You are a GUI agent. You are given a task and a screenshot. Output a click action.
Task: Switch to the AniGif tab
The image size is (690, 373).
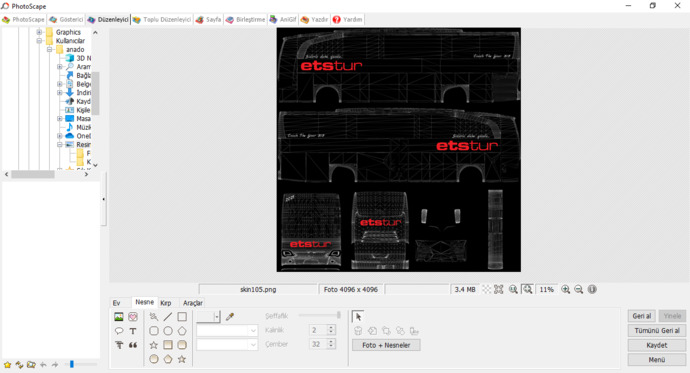click(x=283, y=19)
